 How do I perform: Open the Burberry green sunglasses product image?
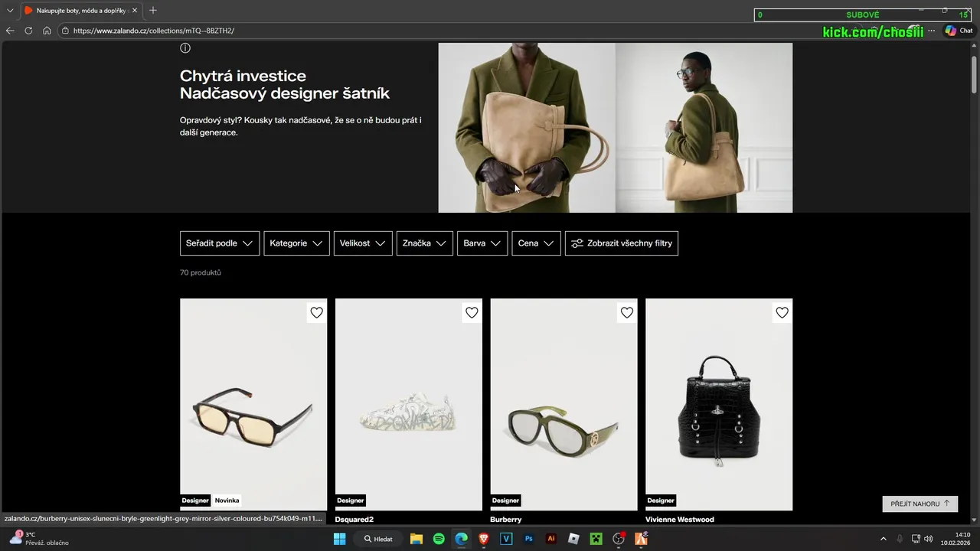563,404
